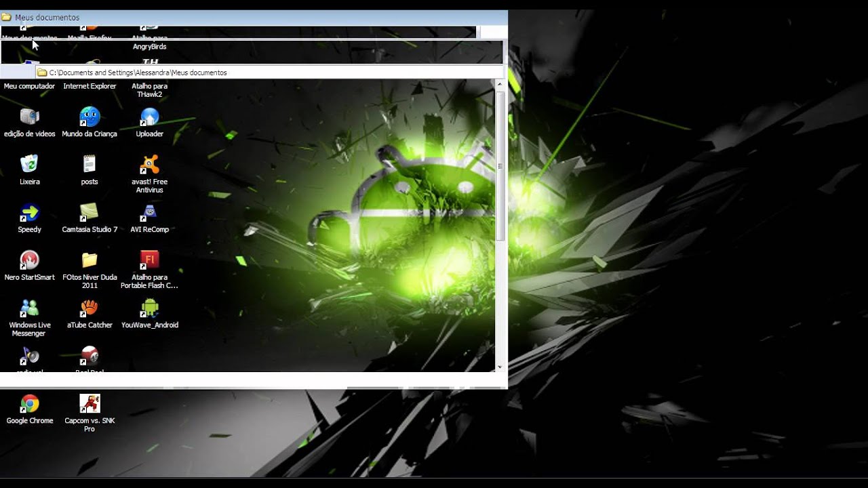Image resolution: width=868 pixels, height=488 pixels.
Task: Launch Mundo da Criança shortcut
Action: pos(90,117)
